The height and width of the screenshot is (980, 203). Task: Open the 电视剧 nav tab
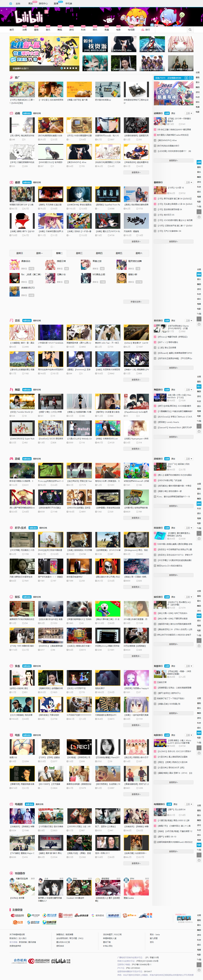[x=131, y=30]
